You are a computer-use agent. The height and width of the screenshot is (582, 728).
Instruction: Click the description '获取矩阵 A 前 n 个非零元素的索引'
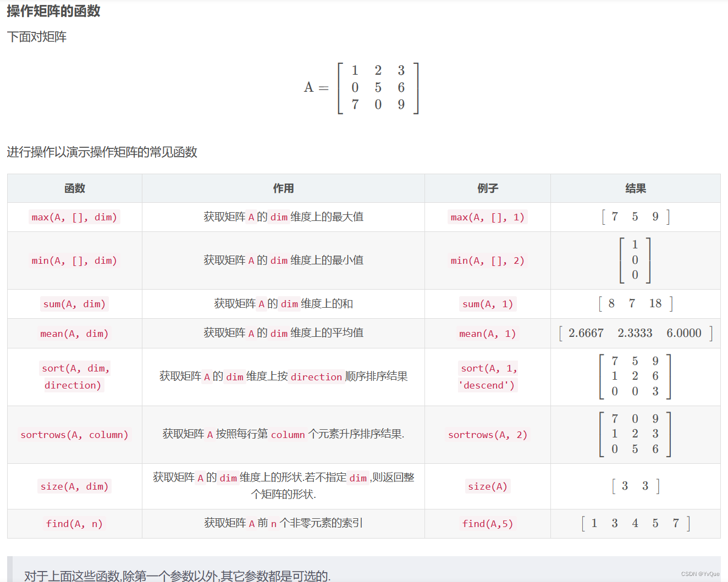283,523
